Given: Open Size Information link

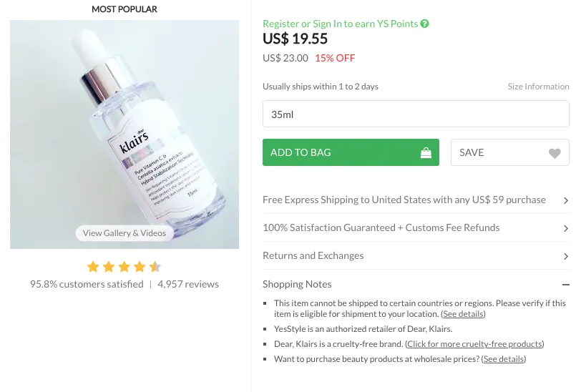Looking at the screenshot, I should [x=538, y=87].
